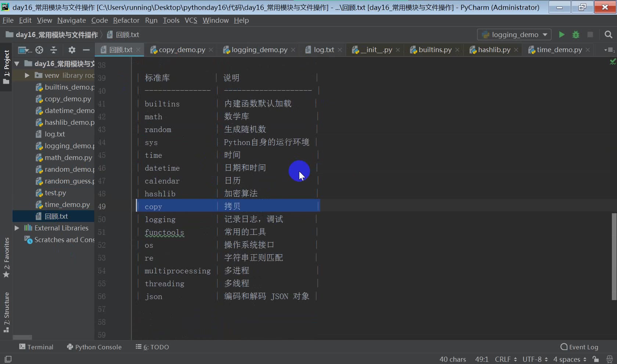This screenshot has width=617, height=364.
Task: Open search everywhere with the magnifier icon
Action: [x=609, y=34]
